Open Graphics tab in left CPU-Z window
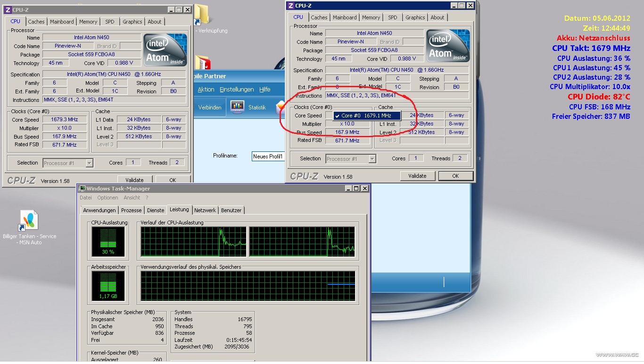Image resolution: width=644 pixels, height=364 pixels. tap(132, 22)
